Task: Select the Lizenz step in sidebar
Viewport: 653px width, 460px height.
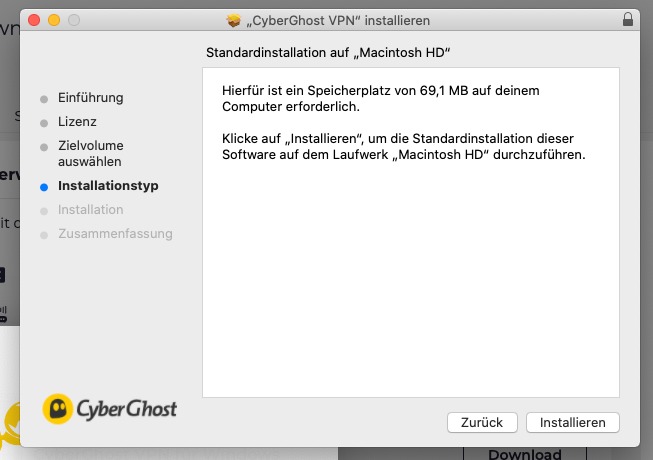Action: tap(77, 122)
